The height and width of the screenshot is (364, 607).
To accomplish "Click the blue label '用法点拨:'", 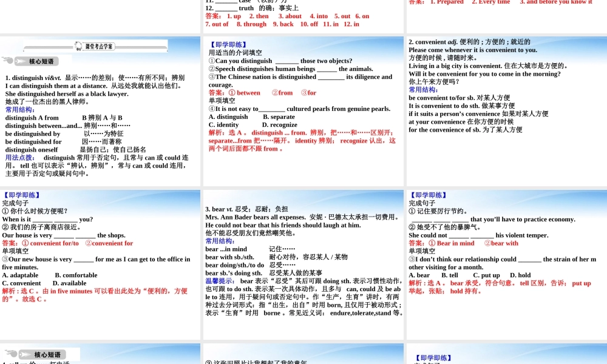I will click(20, 158).
